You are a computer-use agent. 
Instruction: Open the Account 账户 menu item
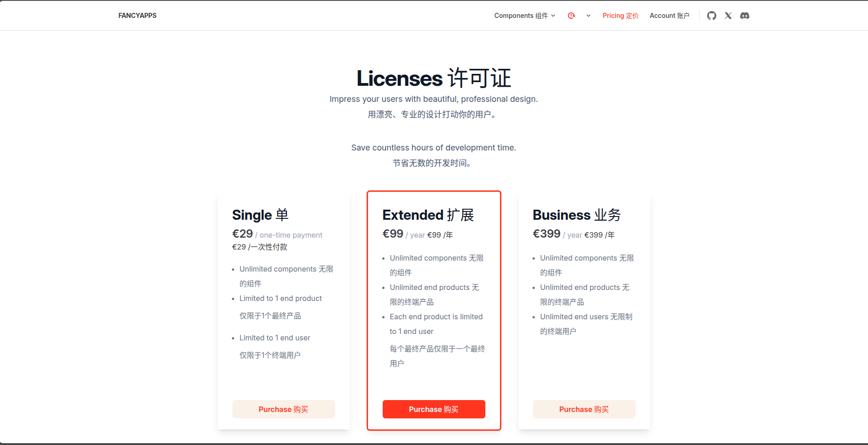tap(670, 15)
